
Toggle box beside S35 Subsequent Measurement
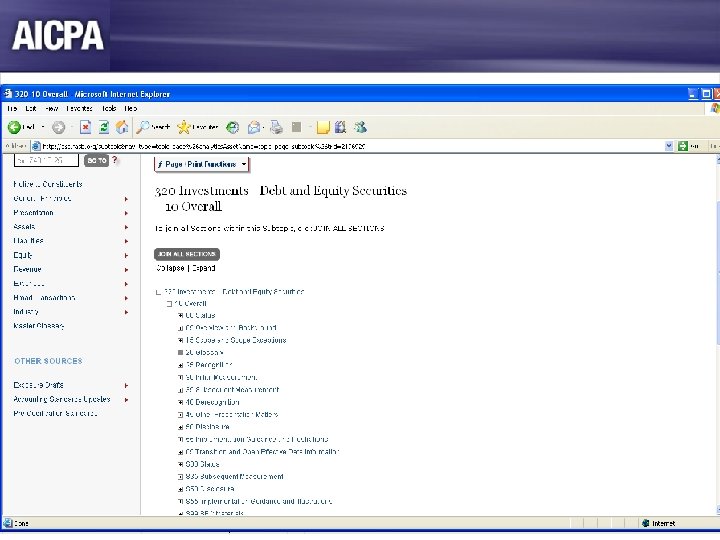point(180,477)
